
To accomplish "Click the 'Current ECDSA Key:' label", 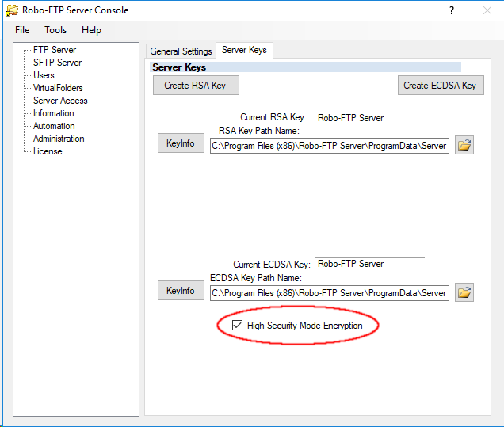I will tap(272, 265).
